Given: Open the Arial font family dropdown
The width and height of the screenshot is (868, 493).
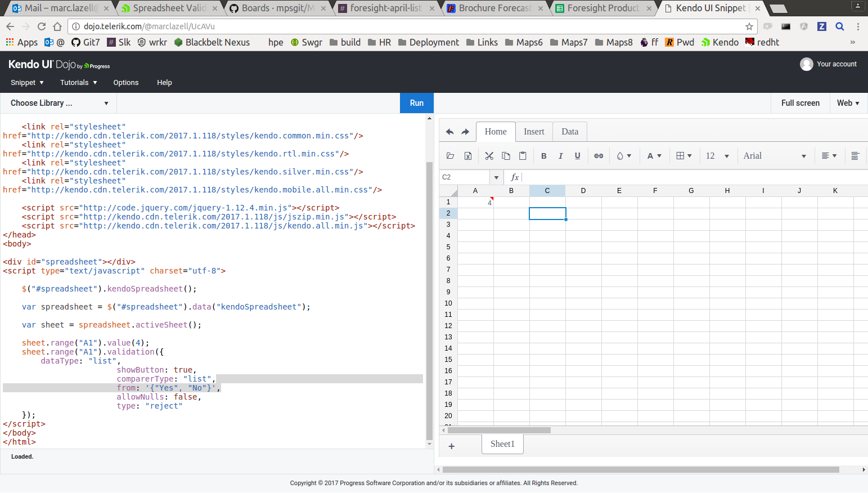Looking at the screenshot, I should click(x=775, y=156).
